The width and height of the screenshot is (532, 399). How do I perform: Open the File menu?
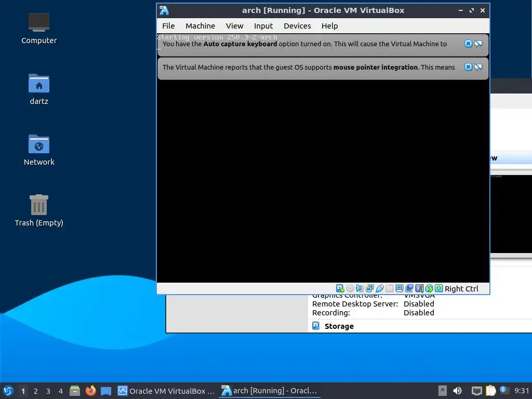168,26
